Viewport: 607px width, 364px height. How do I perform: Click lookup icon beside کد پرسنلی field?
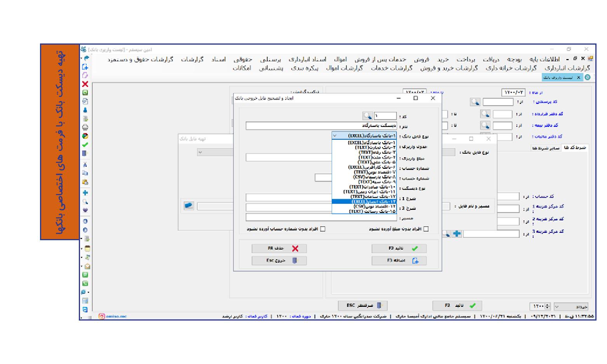tap(475, 102)
